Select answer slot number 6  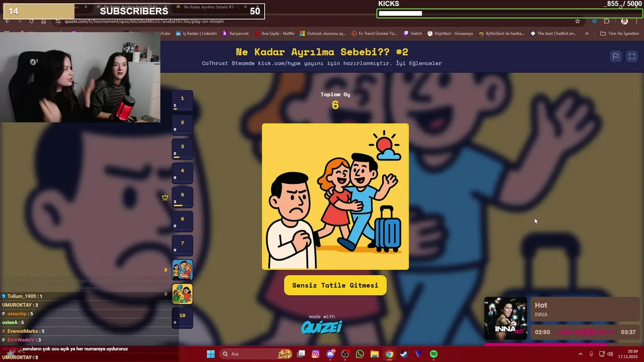pos(183,222)
